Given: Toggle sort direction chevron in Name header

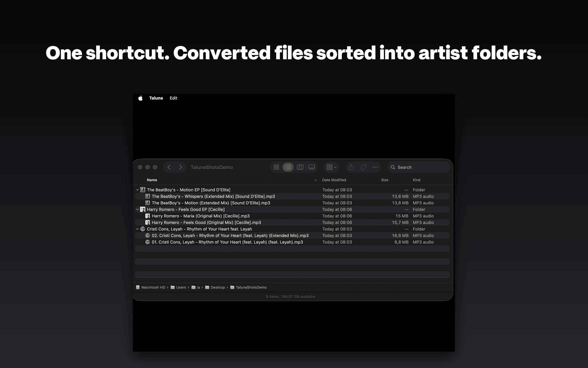Looking at the screenshot, I should [x=316, y=180].
